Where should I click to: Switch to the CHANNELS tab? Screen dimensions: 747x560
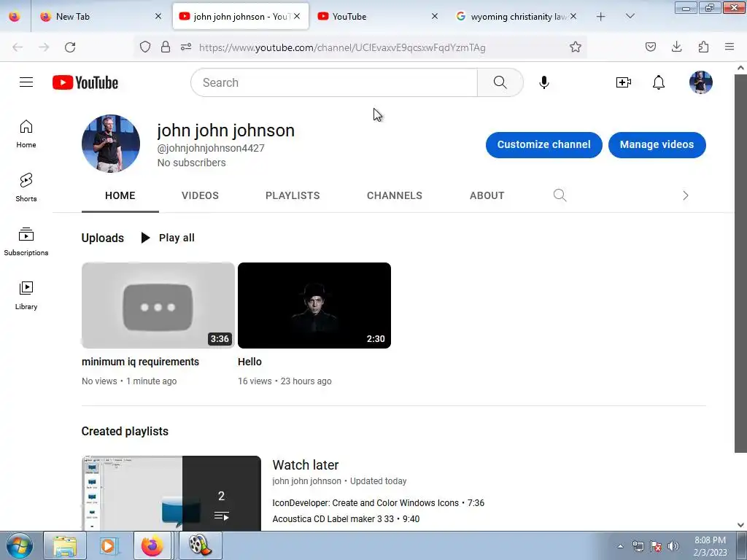(x=395, y=195)
